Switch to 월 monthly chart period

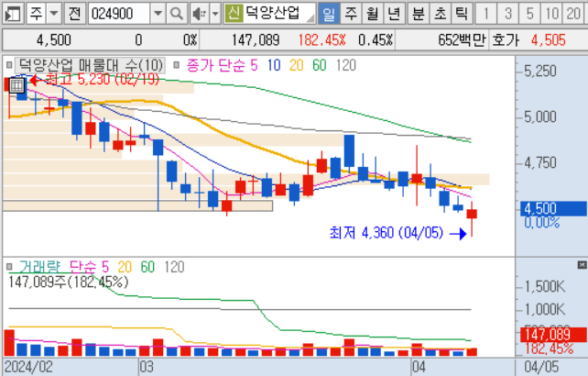coord(373,14)
